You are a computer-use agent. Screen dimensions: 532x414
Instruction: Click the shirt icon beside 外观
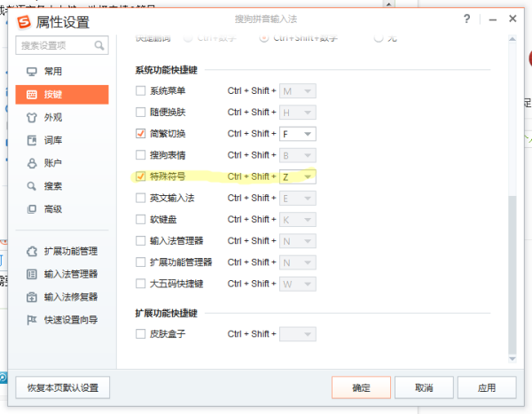pyautogui.click(x=32, y=118)
